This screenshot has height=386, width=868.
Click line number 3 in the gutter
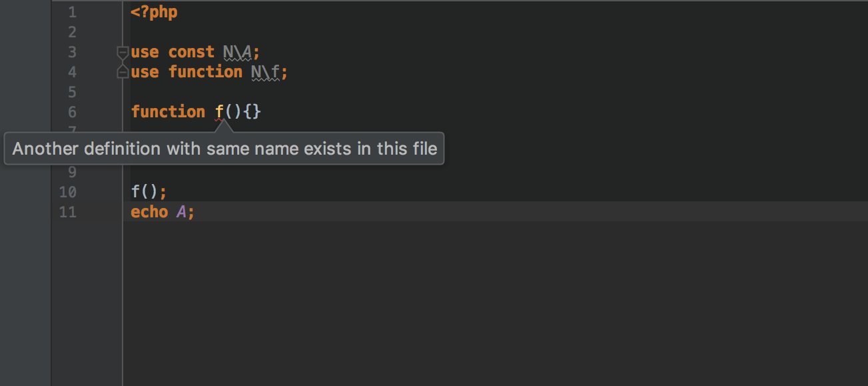tap(72, 52)
